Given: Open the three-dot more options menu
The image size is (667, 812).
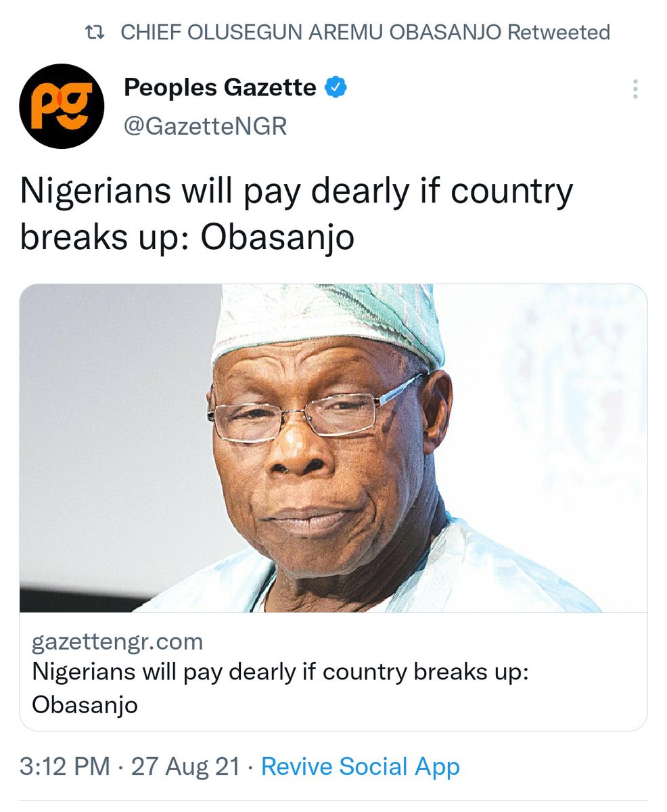Looking at the screenshot, I should [x=635, y=89].
